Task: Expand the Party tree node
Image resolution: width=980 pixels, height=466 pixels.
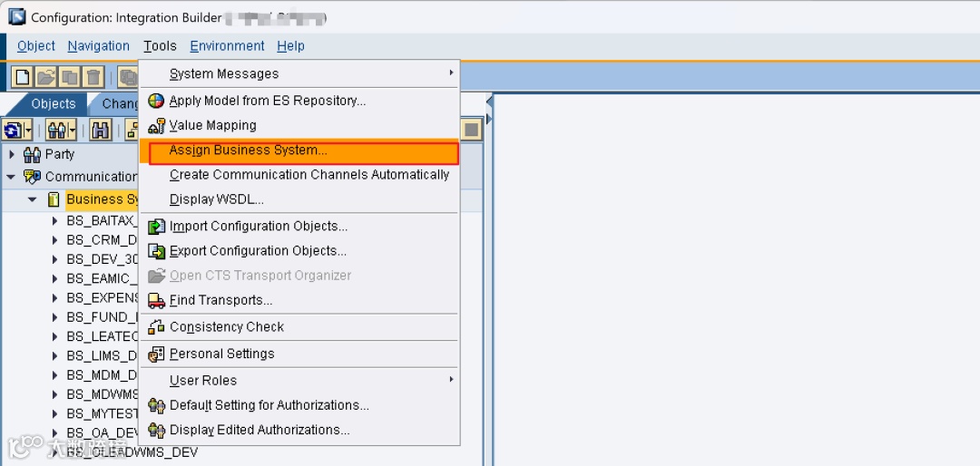Action: [11, 153]
